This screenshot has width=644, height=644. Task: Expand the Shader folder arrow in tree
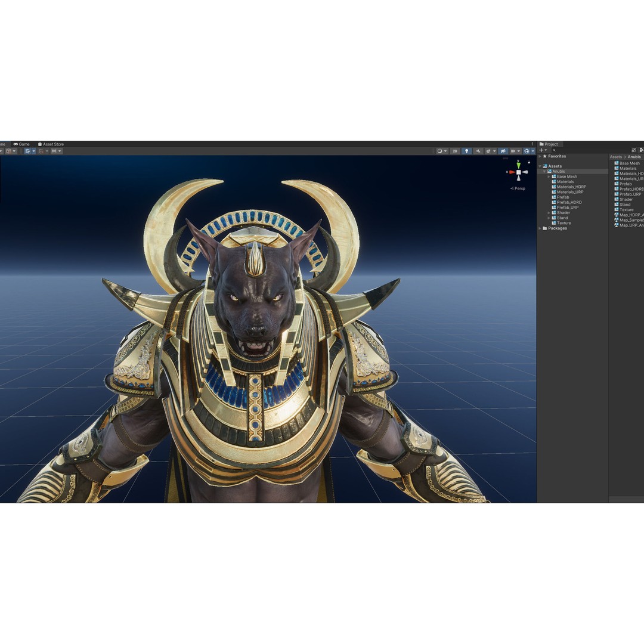tap(549, 213)
